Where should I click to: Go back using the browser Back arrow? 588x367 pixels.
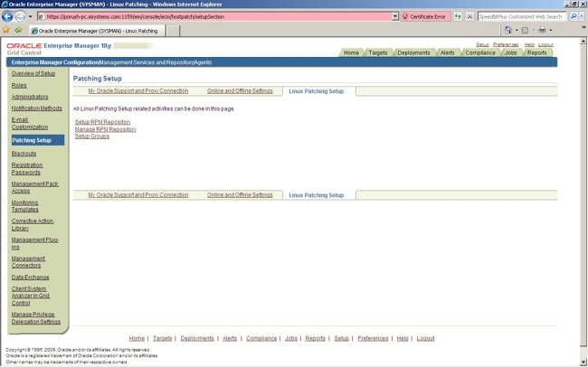pyautogui.click(x=7, y=16)
